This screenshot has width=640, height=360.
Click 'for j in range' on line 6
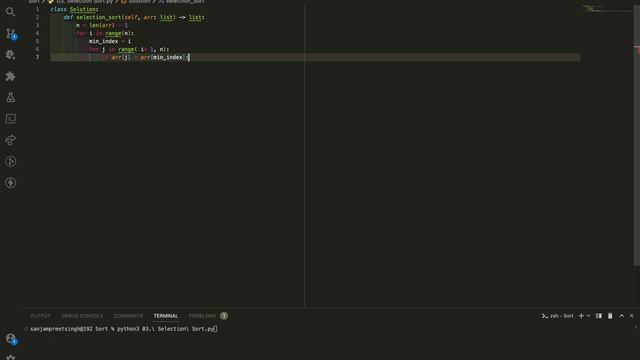[x=111, y=49]
